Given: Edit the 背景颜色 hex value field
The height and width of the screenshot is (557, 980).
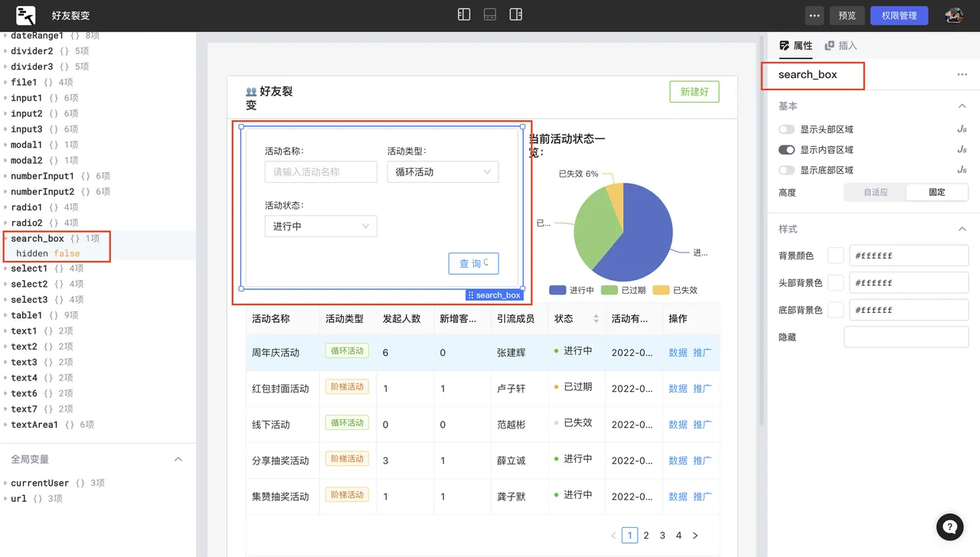Looking at the screenshot, I should pos(908,256).
